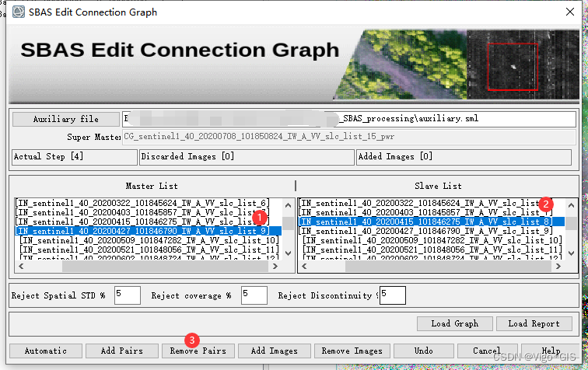Click the Remove Pairs button

(x=198, y=351)
